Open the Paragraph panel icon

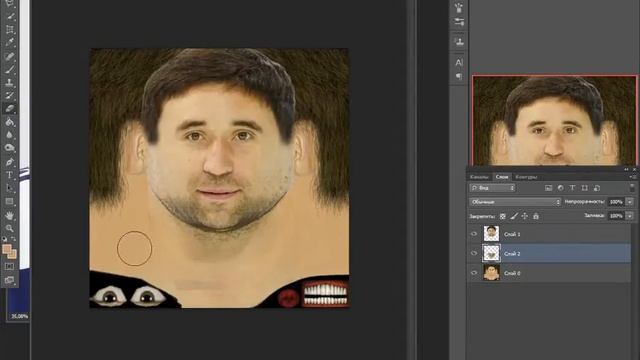[459, 76]
